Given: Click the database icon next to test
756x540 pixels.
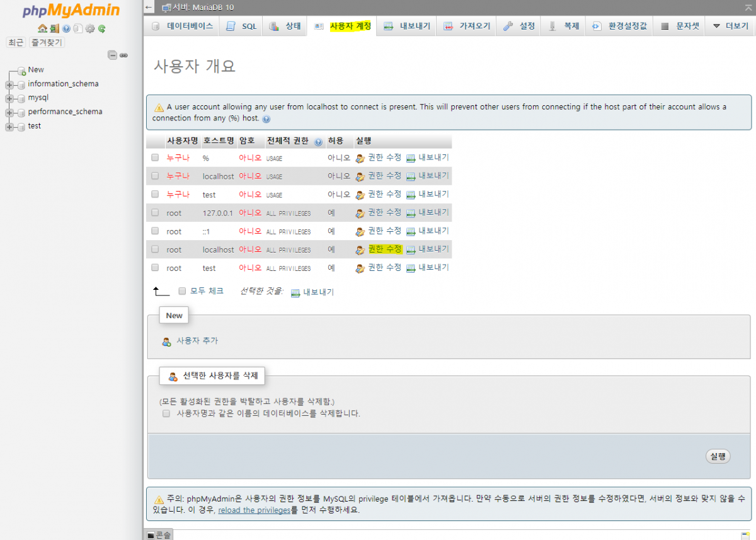Looking at the screenshot, I should pos(21,127).
